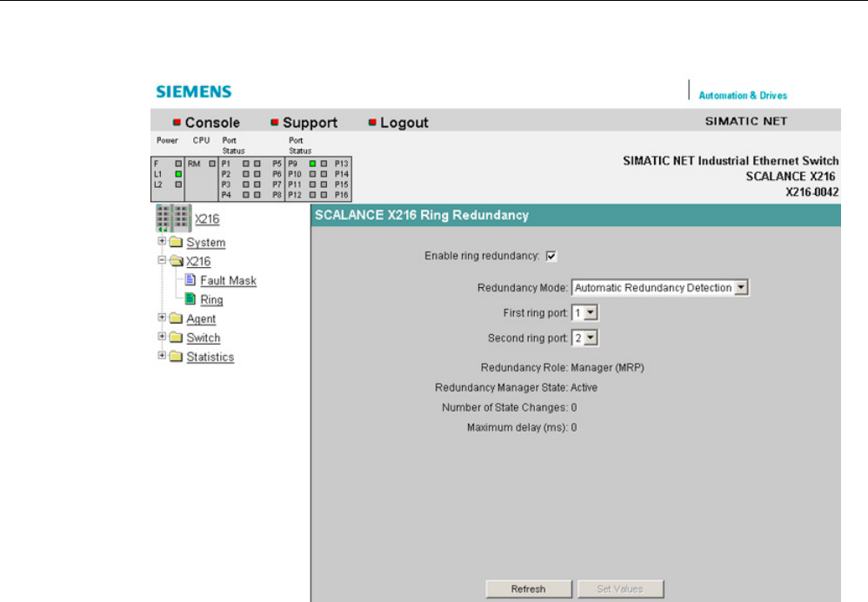The image size is (868, 602).
Task: Click the 'X216-0042' device name text
Action: click(x=812, y=192)
